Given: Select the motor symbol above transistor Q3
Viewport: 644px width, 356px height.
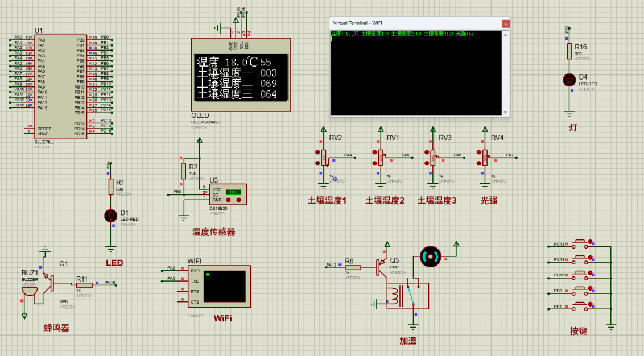Looking at the screenshot, I should [430, 256].
